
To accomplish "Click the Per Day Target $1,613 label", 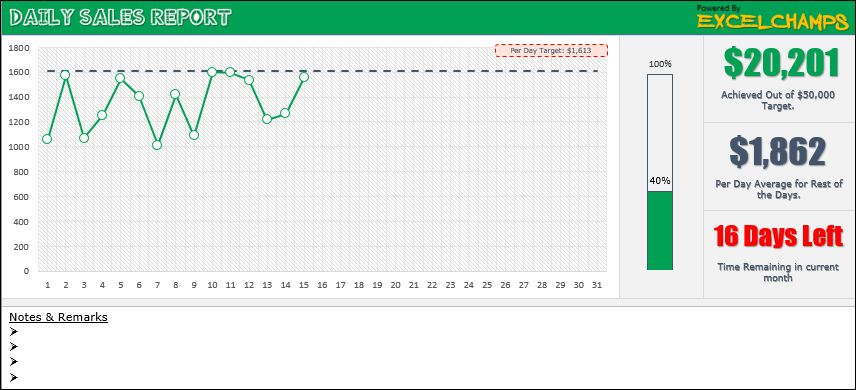I will tap(551, 50).
